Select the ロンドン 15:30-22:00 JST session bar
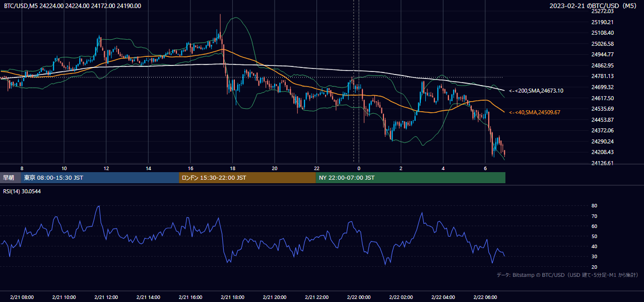The image size is (644, 302). click(247, 178)
